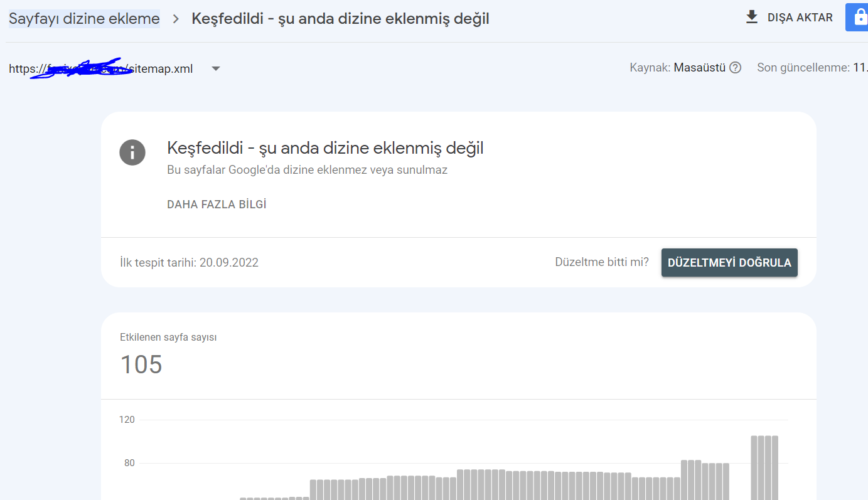Viewport: 868px width, 500px height.
Task: Click the DÜZELTMEYİ DOĞRULA button
Action: [x=729, y=262]
